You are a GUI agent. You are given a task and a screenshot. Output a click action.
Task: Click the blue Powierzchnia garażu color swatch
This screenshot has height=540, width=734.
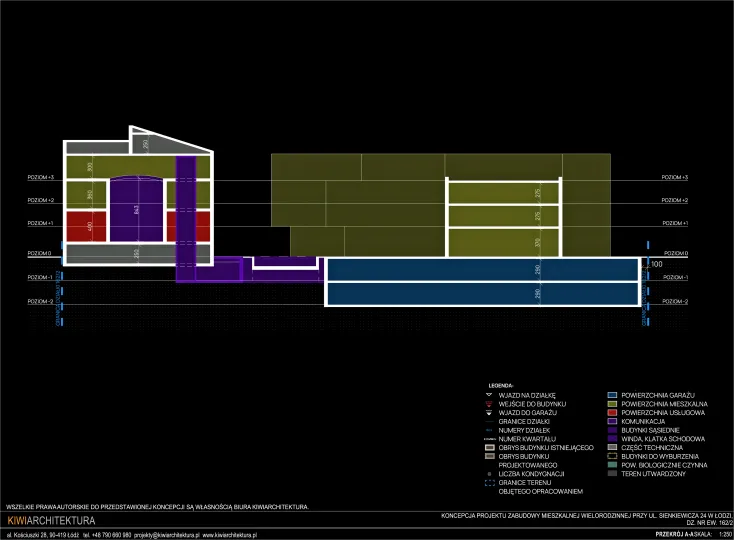613,395
